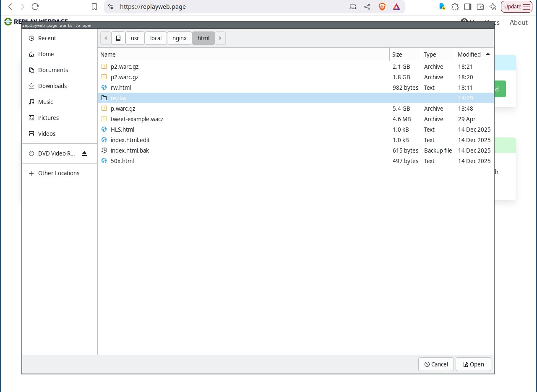Open Videos folder in sidebar
The width and height of the screenshot is (537, 392).
[60, 134]
